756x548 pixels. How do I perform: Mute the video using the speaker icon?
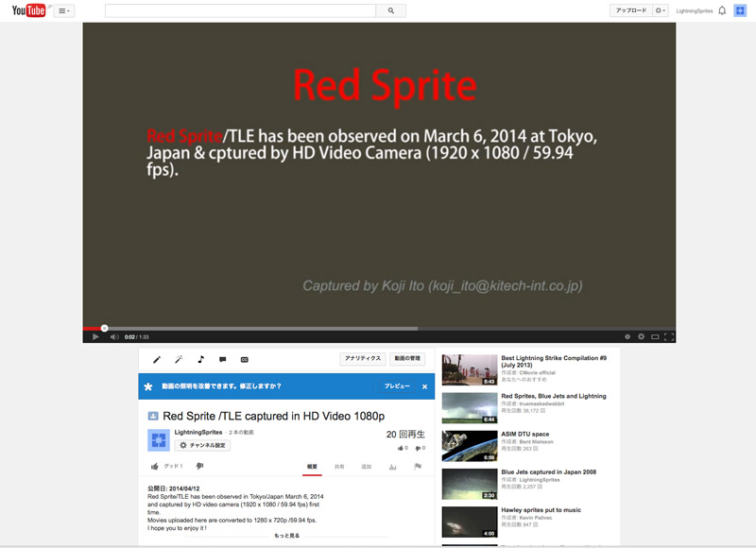pyautogui.click(x=114, y=336)
